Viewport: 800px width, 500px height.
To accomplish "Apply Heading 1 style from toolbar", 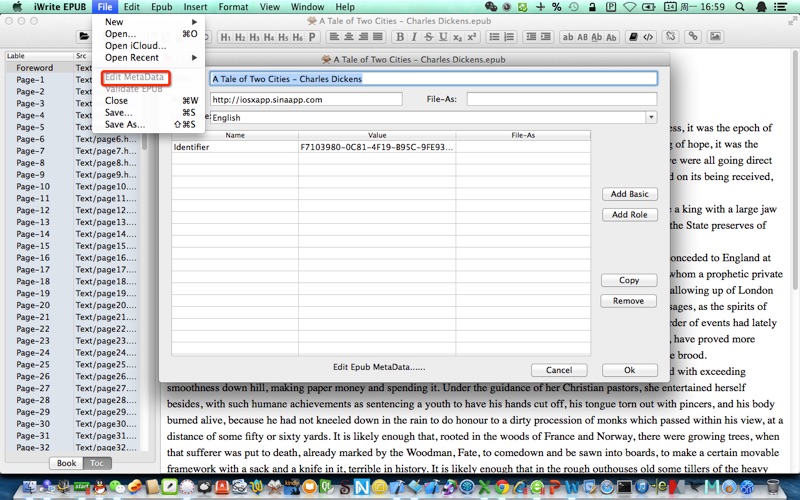I will tap(226, 37).
